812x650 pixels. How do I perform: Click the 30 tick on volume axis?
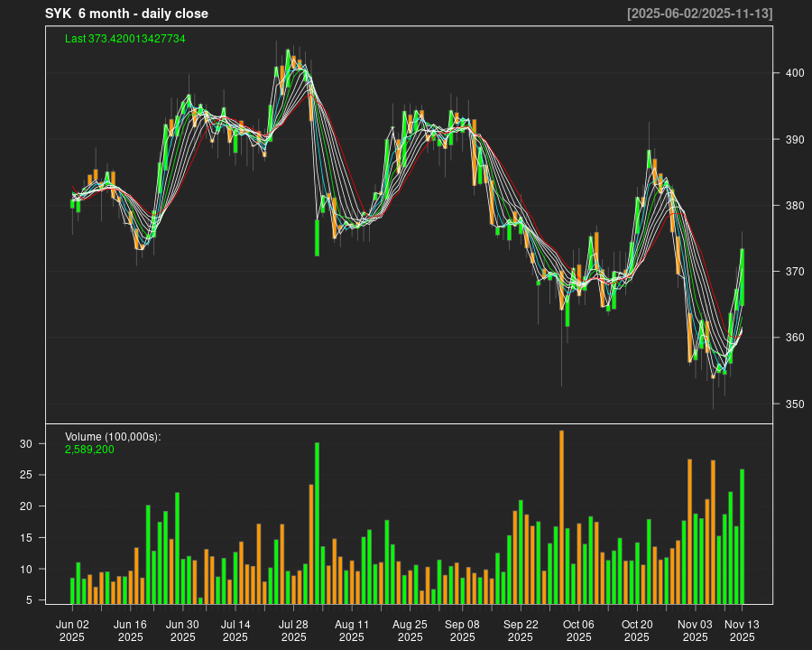point(26,444)
